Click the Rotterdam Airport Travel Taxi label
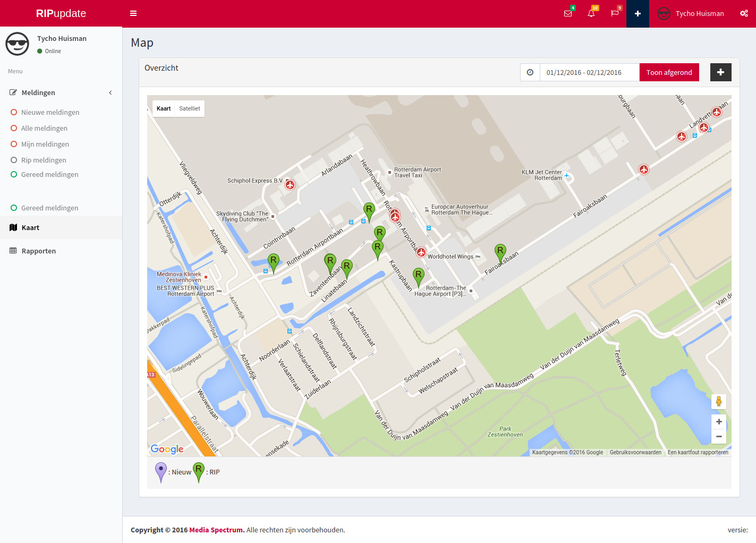 417,172
